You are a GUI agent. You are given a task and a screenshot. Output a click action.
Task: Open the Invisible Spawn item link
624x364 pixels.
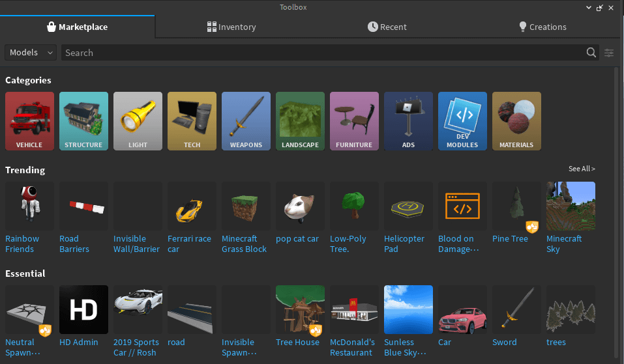pos(239,348)
